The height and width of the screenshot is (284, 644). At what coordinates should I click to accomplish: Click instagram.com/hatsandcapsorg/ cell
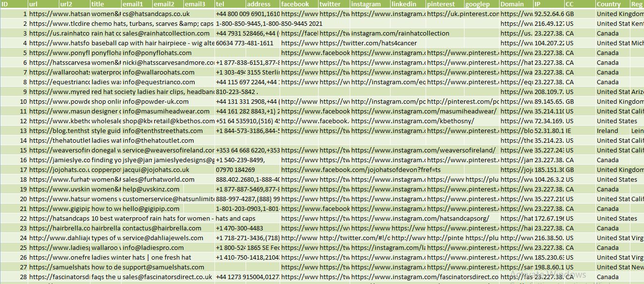point(420,218)
